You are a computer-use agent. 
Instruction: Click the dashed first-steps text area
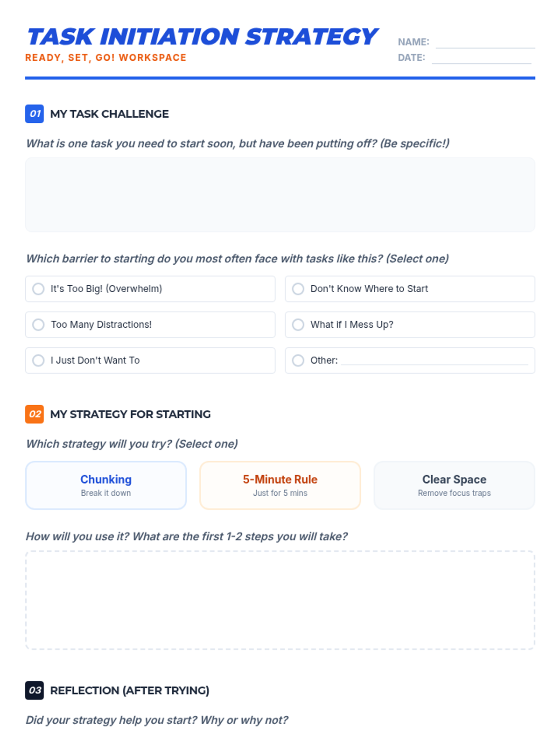tap(280, 600)
